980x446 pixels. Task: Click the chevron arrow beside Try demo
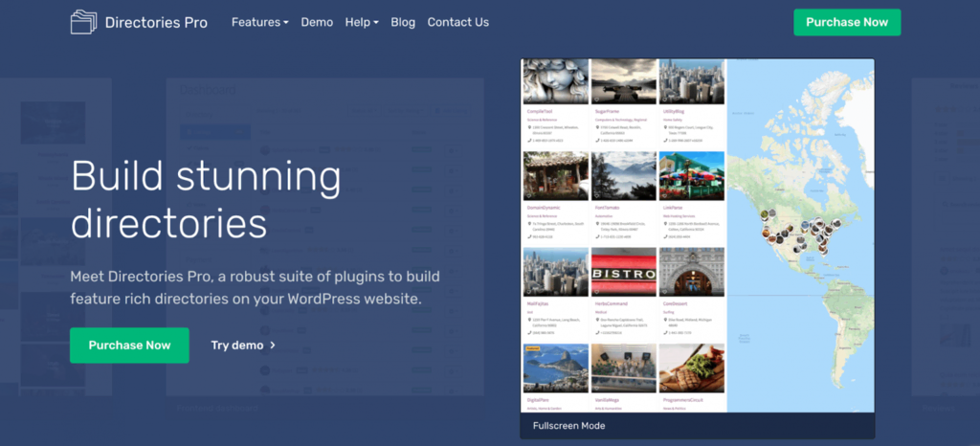(273, 346)
